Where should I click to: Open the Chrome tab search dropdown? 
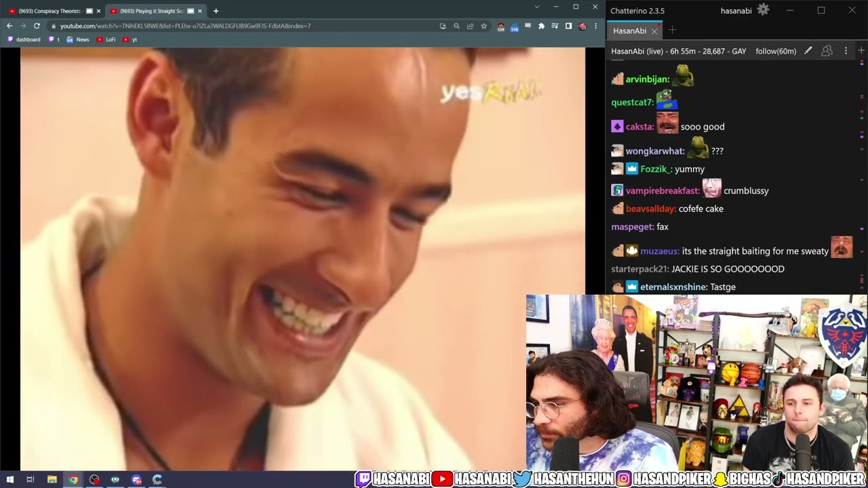tap(537, 7)
